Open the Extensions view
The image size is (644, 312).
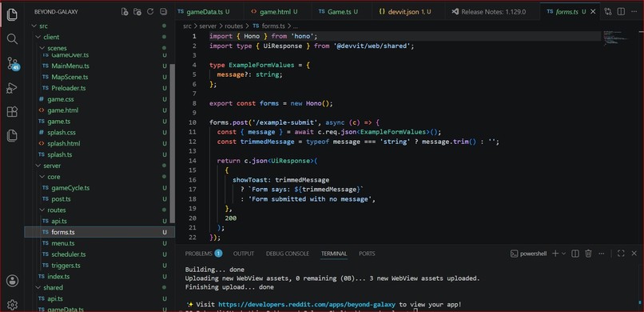pos(12,111)
